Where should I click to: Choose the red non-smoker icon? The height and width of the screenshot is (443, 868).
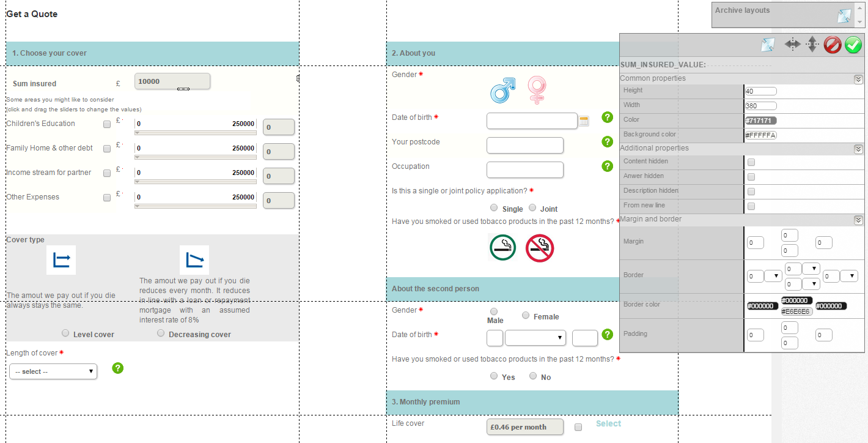tap(539, 248)
